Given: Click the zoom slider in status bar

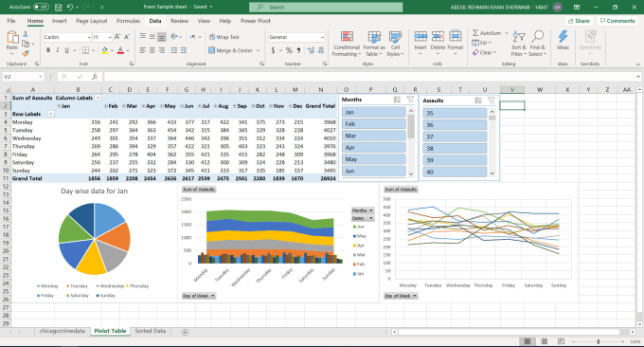Looking at the screenshot, I should 599,341.
